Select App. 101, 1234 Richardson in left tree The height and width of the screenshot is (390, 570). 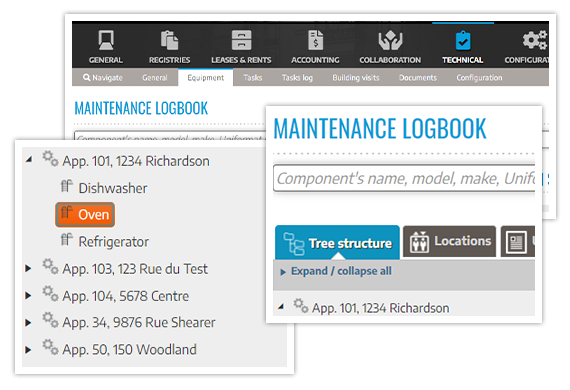(x=136, y=161)
